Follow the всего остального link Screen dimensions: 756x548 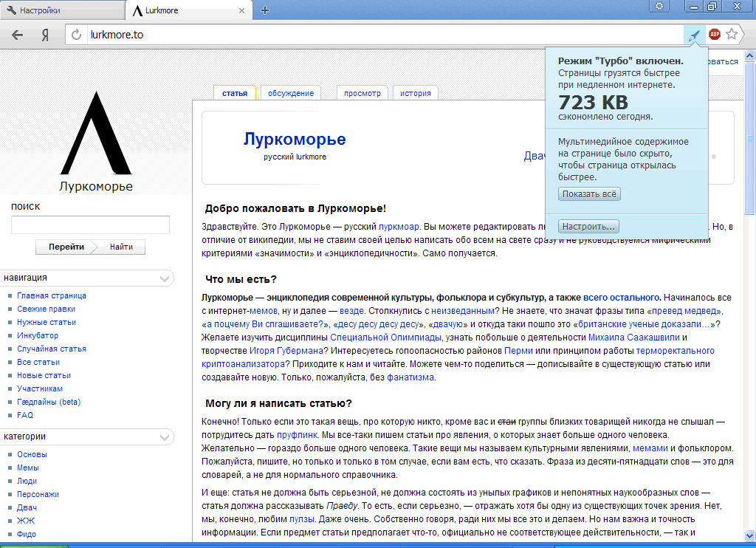621,298
